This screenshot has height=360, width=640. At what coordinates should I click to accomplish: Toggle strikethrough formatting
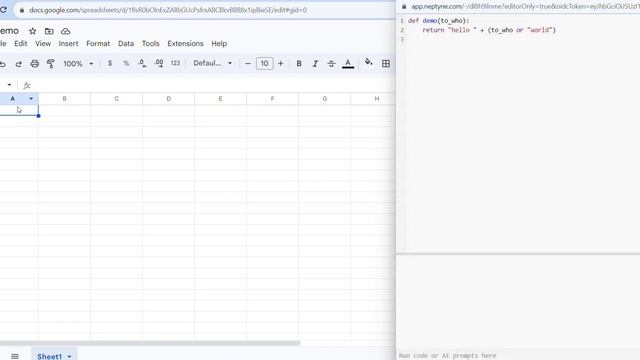click(x=331, y=64)
